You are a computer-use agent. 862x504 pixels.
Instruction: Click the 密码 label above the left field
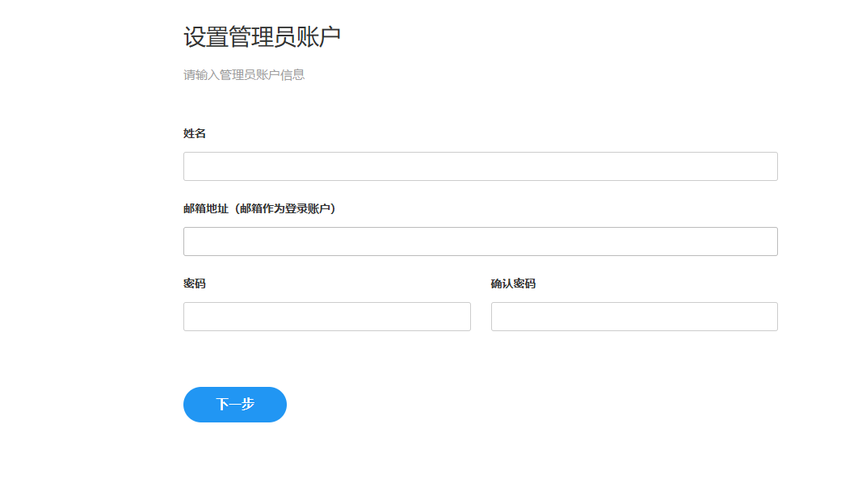(x=195, y=283)
